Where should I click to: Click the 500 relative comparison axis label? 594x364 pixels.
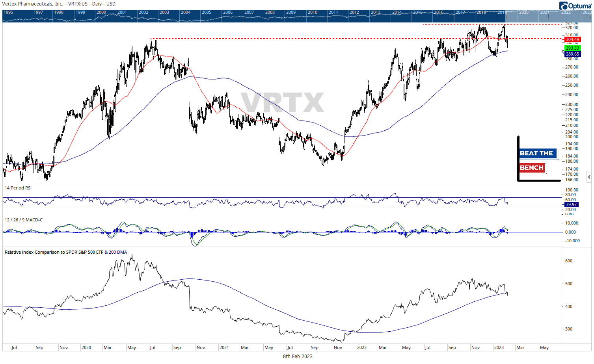[569, 284]
